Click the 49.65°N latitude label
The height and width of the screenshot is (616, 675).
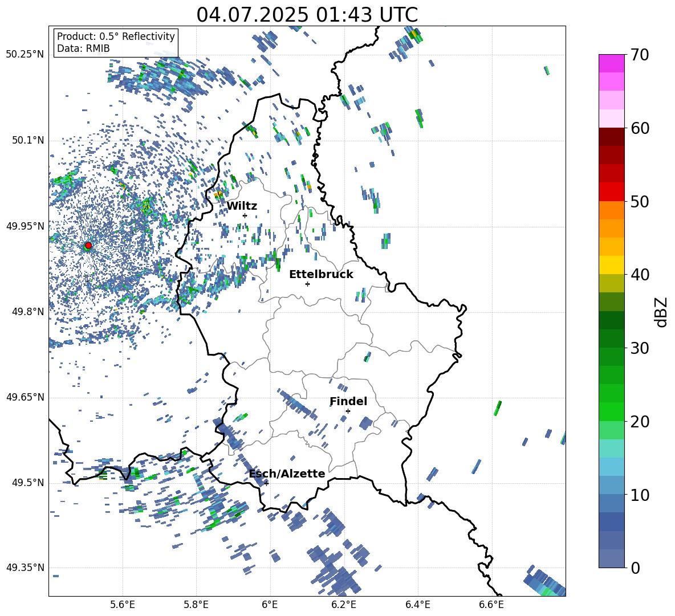click(x=25, y=397)
